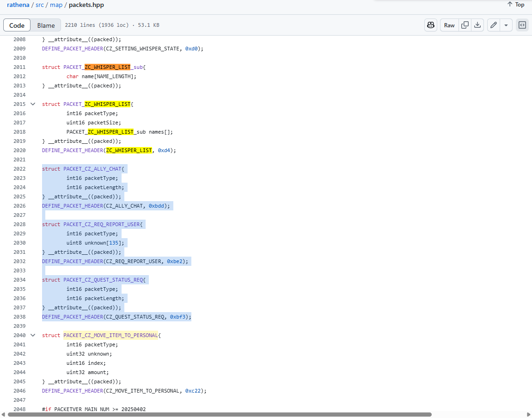
Task: Click 'uint32 unknown;' code line
Action: [89, 354]
